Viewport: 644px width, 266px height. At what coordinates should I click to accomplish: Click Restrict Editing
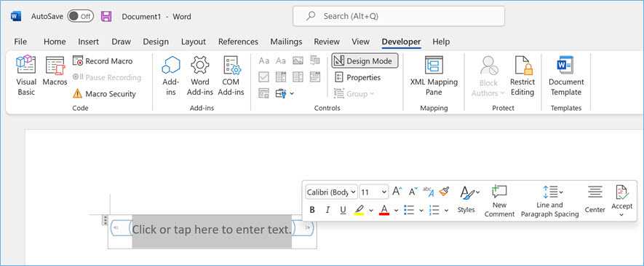(x=522, y=76)
